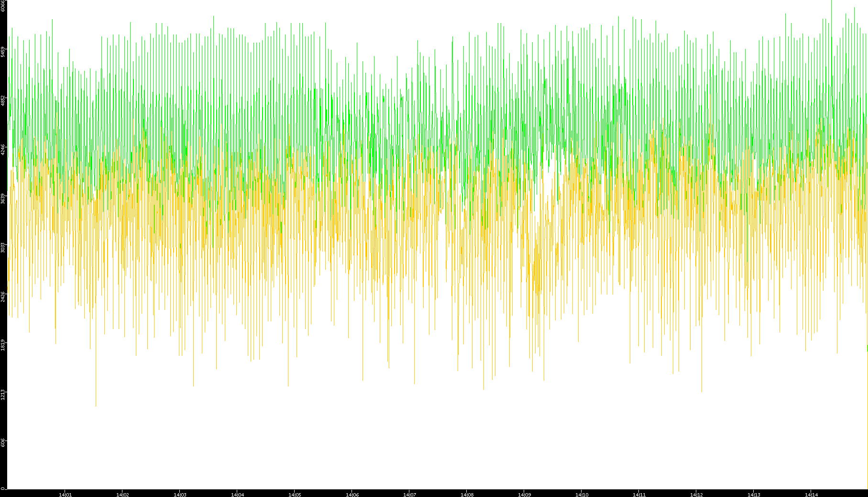Click the 4852 vertical axis value
This screenshot has height=497, width=868.
pos(3,100)
